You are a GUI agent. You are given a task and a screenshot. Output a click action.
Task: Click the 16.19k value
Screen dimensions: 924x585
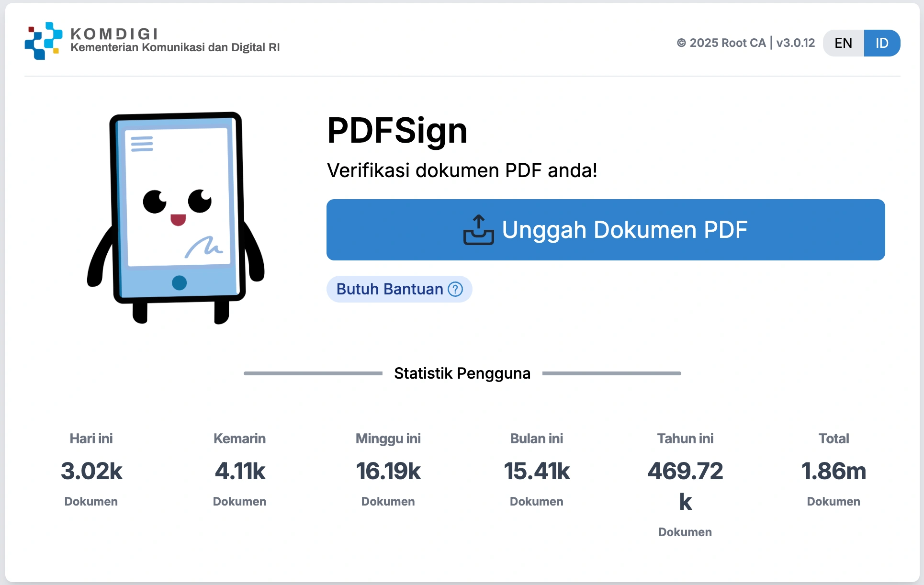[388, 471]
